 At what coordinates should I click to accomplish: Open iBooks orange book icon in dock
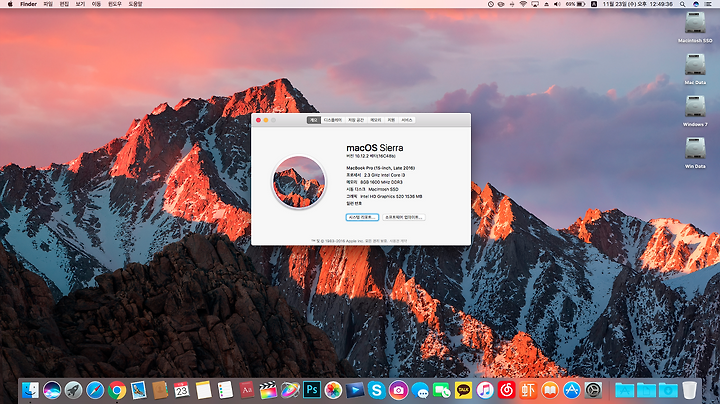click(550, 390)
